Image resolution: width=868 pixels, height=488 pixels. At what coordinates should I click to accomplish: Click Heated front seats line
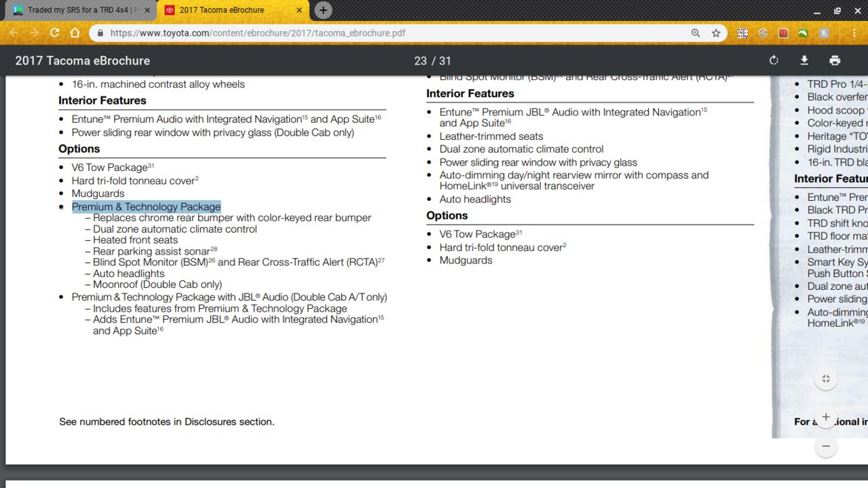(x=135, y=240)
